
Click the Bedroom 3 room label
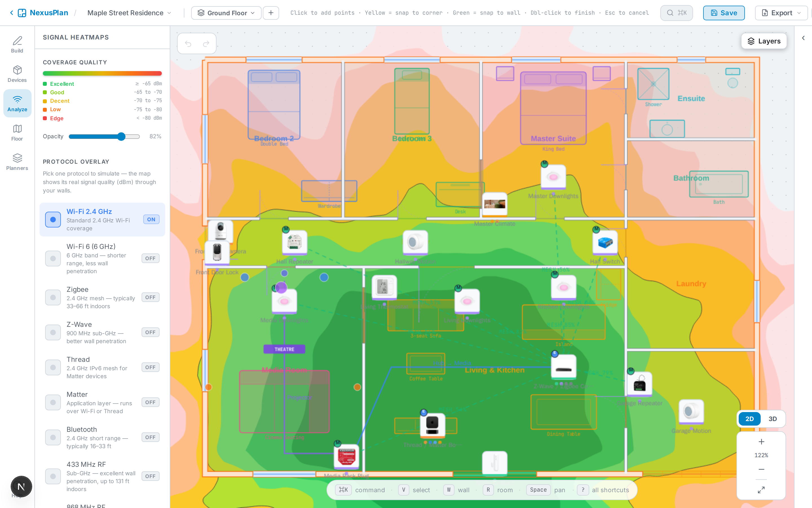[x=412, y=138]
